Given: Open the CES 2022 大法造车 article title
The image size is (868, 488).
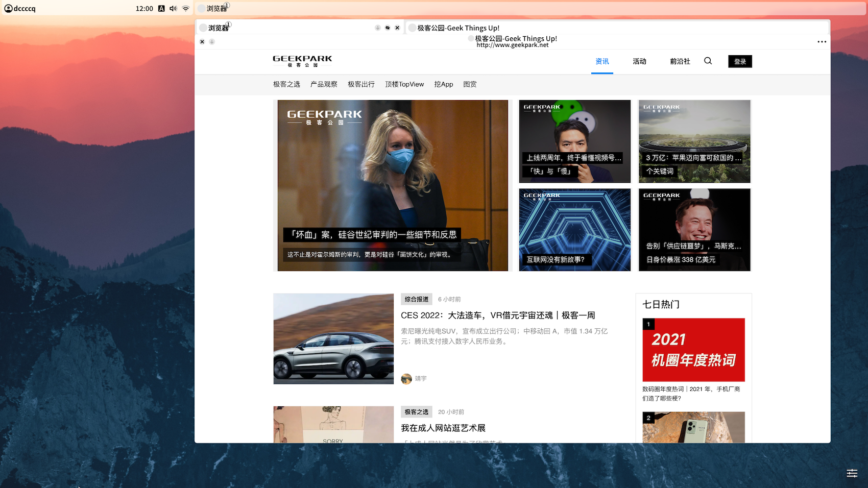Looking at the screenshot, I should 498,315.
